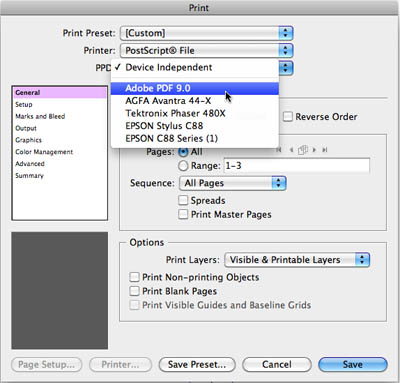
Task: Open the Output panel
Action: tap(60, 128)
